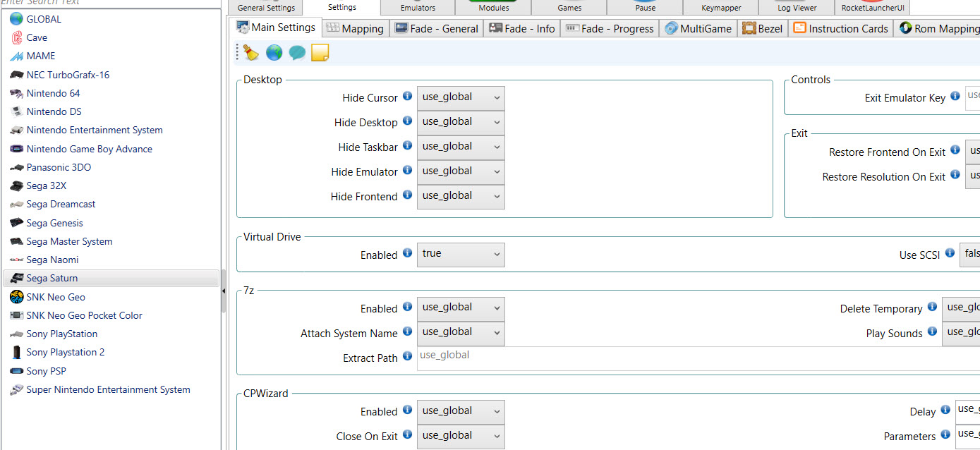This screenshot has height=450, width=980.
Task: Open the Fade - General tab
Action: pyautogui.click(x=436, y=28)
